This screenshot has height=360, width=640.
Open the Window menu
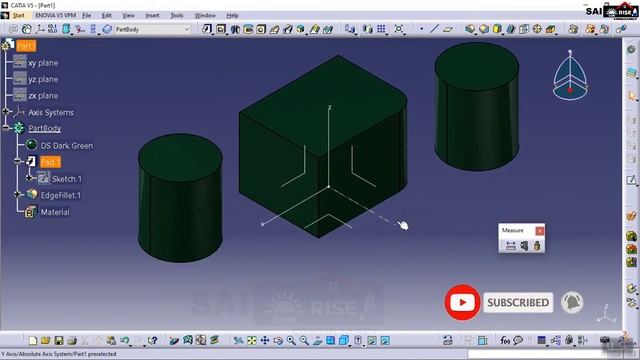[x=205, y=16]
